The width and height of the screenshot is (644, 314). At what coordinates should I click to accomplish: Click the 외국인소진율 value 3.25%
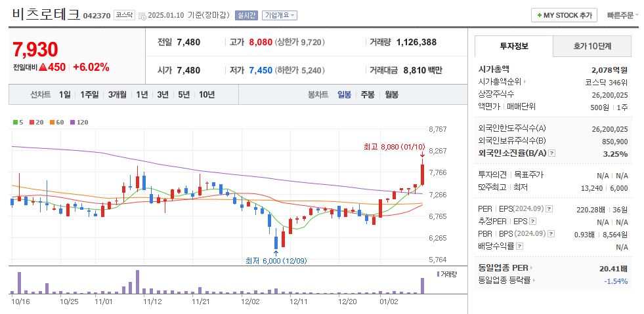616,154
